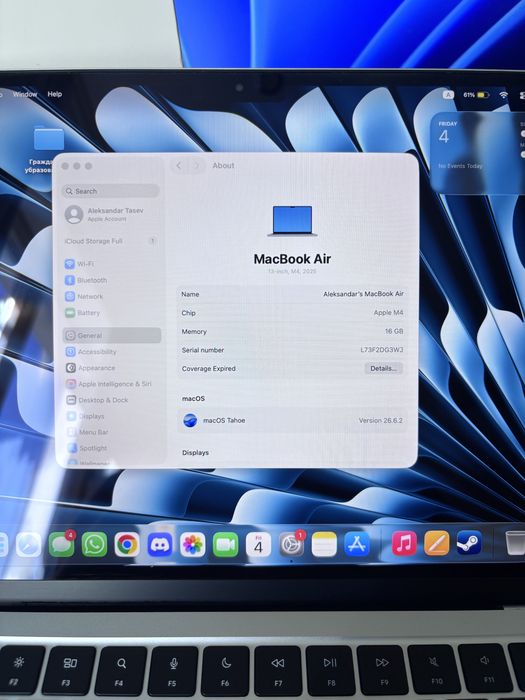Viewport: 525px width, 700px height.
Task: Open iCloud Storage Full notice
Action: (112, 241)
